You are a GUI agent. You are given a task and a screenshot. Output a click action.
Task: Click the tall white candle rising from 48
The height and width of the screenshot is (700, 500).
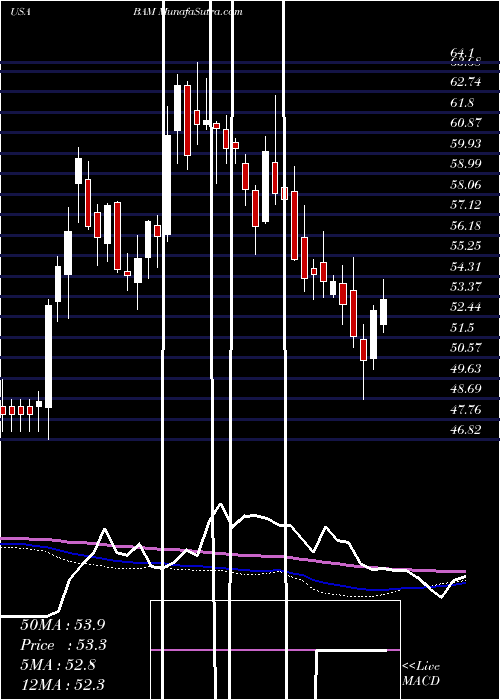pos(48,356)
